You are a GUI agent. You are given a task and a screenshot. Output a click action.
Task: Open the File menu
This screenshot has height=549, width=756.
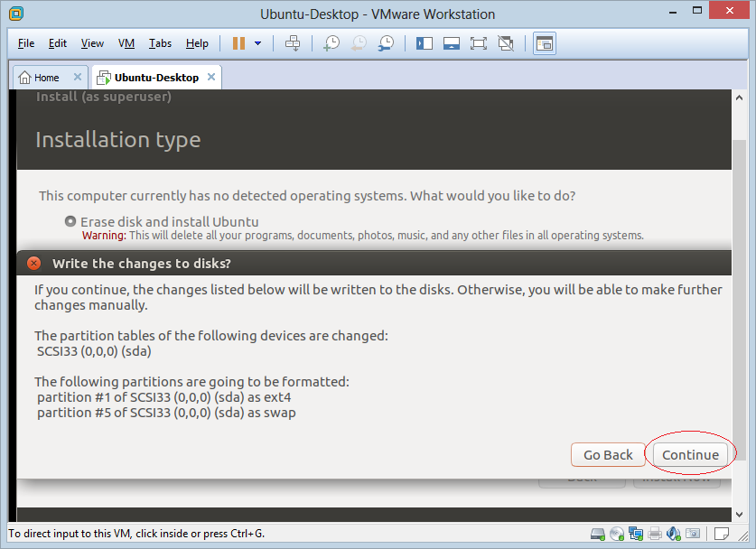coord(26,43)
